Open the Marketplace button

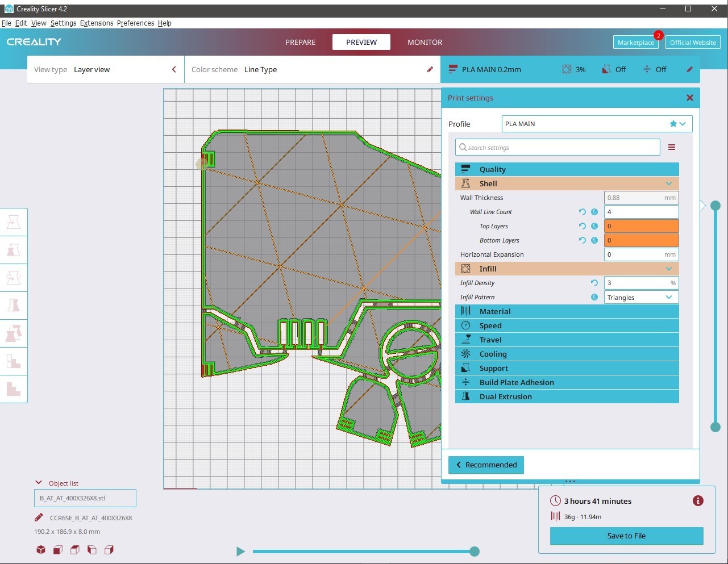(x=635, y=43)
